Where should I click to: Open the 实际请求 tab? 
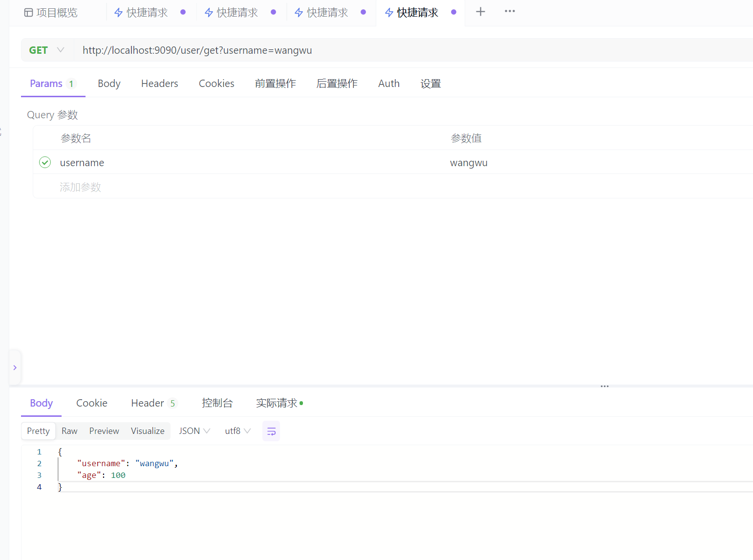click(279, 403)
